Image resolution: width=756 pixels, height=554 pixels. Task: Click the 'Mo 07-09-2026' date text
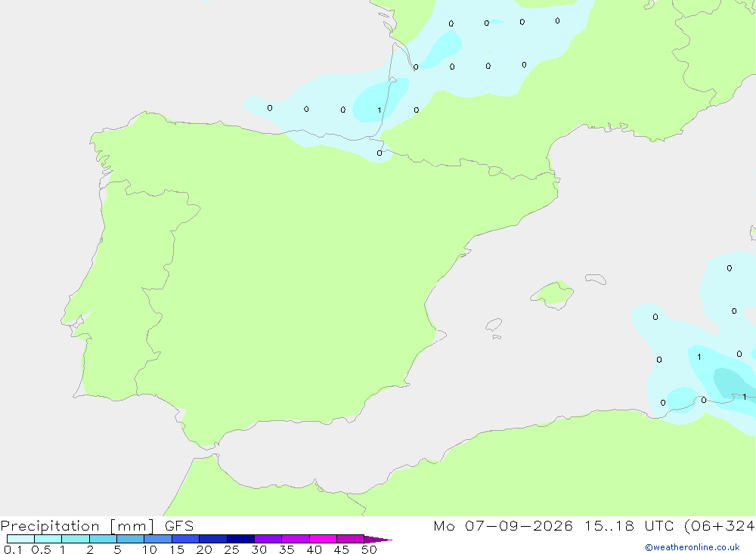pyautogui.click(x=503, y=526)
